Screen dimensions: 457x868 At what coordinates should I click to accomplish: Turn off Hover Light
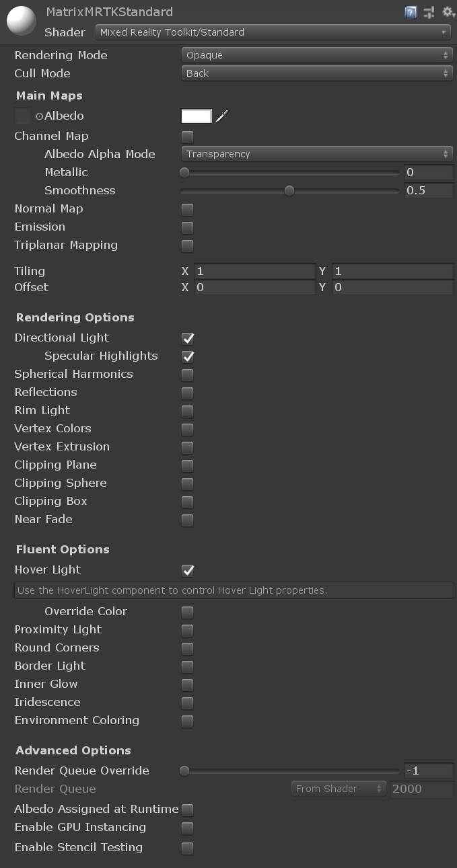click(186, 570)
